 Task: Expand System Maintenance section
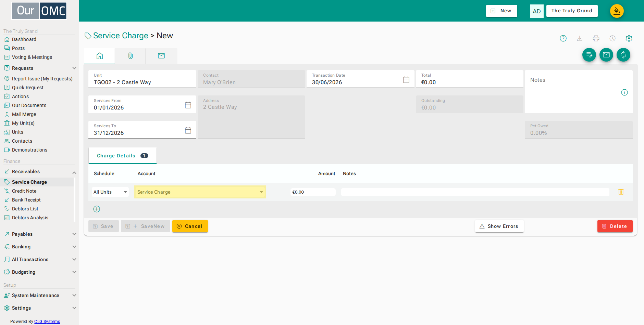[x=40, y=295]
